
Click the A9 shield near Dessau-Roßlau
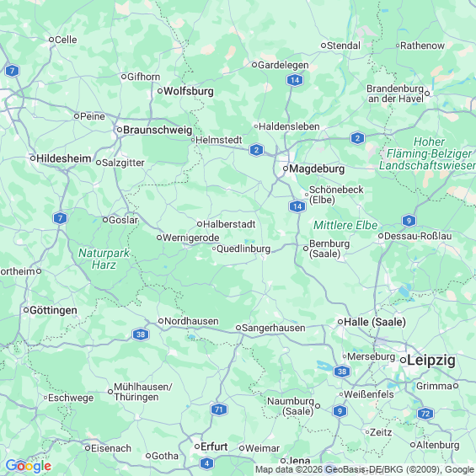pos(409,221)
